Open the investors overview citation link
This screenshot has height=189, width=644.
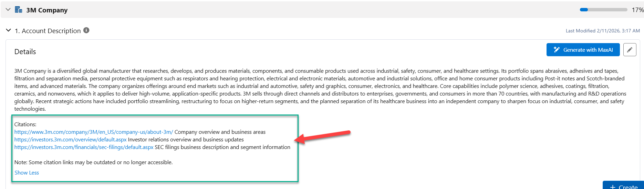tap(71, 140)
